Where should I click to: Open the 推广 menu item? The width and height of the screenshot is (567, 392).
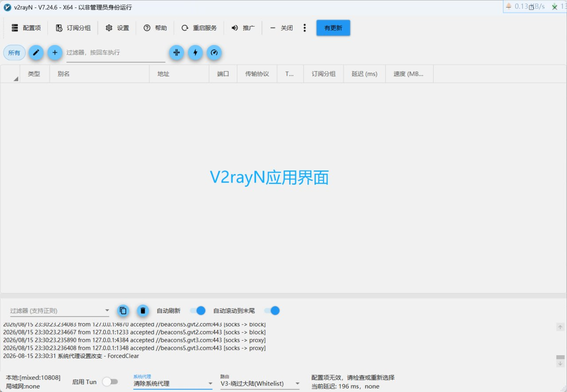click(243, 28)
